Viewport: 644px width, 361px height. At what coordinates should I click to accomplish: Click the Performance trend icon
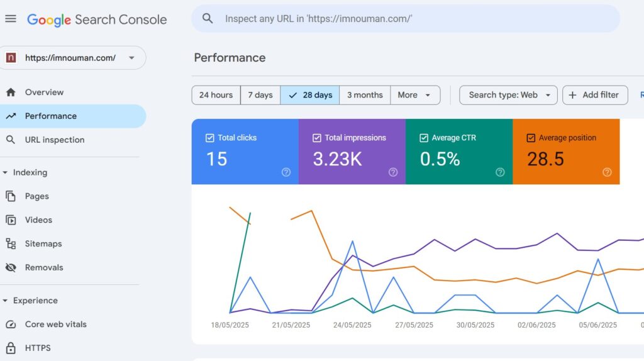point(11,116)
